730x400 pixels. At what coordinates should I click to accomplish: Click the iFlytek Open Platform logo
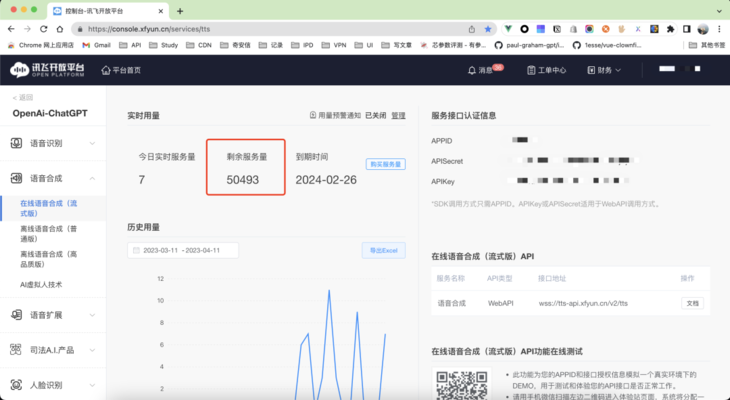pyautogui.click(x=47, y=70)
